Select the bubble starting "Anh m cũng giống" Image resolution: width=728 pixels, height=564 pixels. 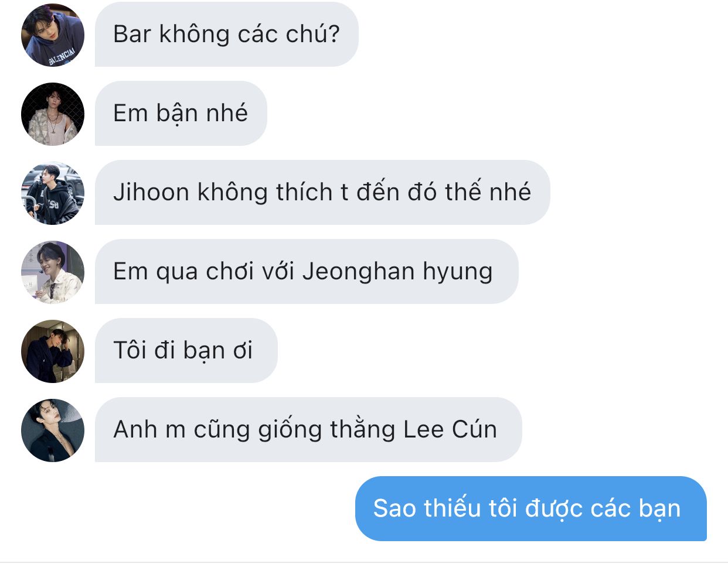pyautogui.click(x=308, y=430)
